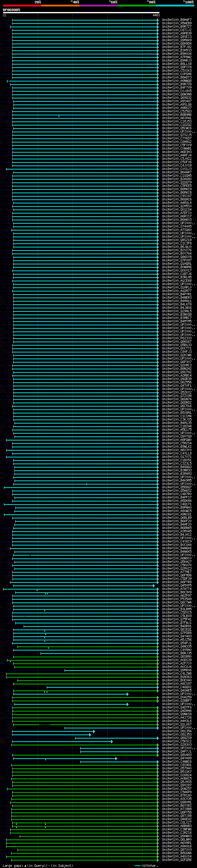197x868 pixels.
Task: Open hit UniRef100_A5AEB9
Action: pyautogui.click(x=176, y=23)
